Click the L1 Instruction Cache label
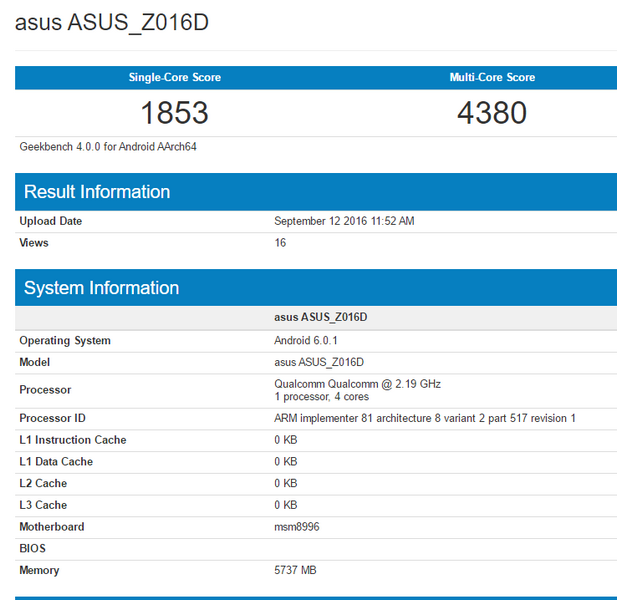Image resolution: width=617 pixels, height=600 pixels. 73,440
